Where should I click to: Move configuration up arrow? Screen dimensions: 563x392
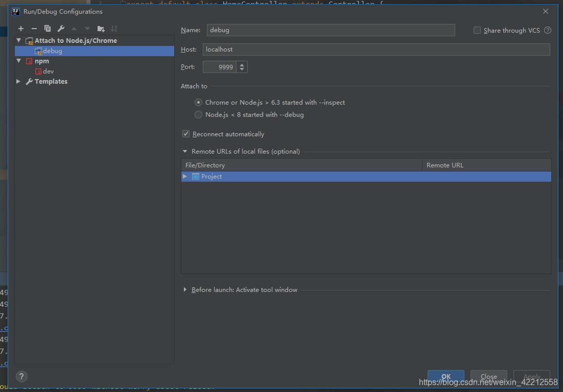[x=74, y=29]
